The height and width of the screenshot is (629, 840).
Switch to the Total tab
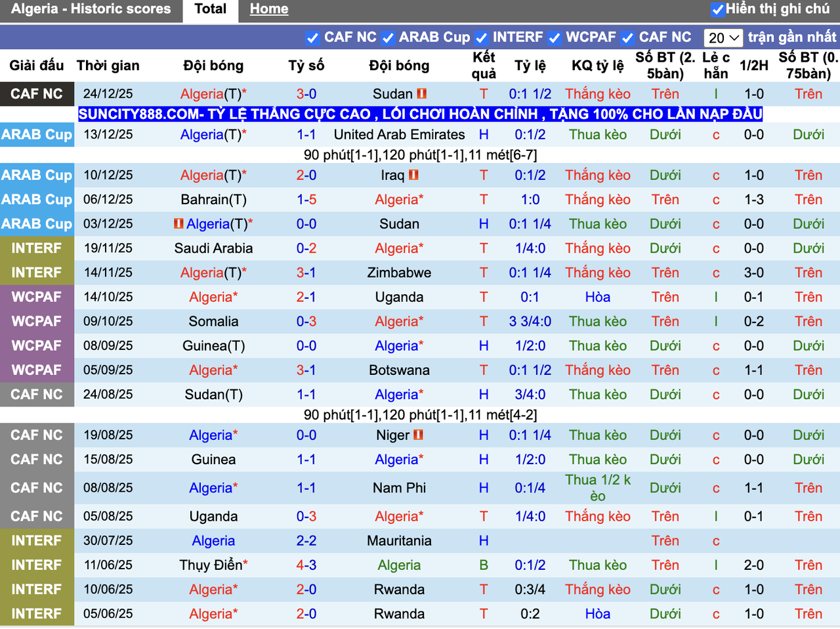click(211, 9)
